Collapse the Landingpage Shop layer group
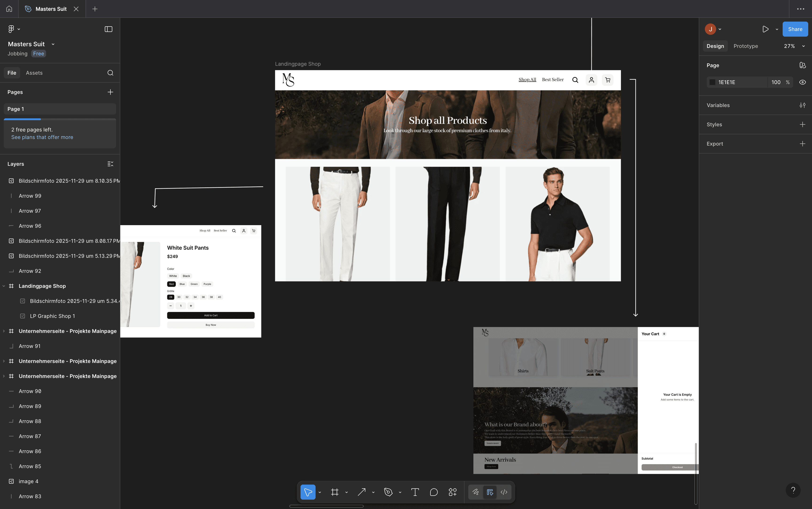The width and height of the screenshot is (812, 509). coord(4,286)
